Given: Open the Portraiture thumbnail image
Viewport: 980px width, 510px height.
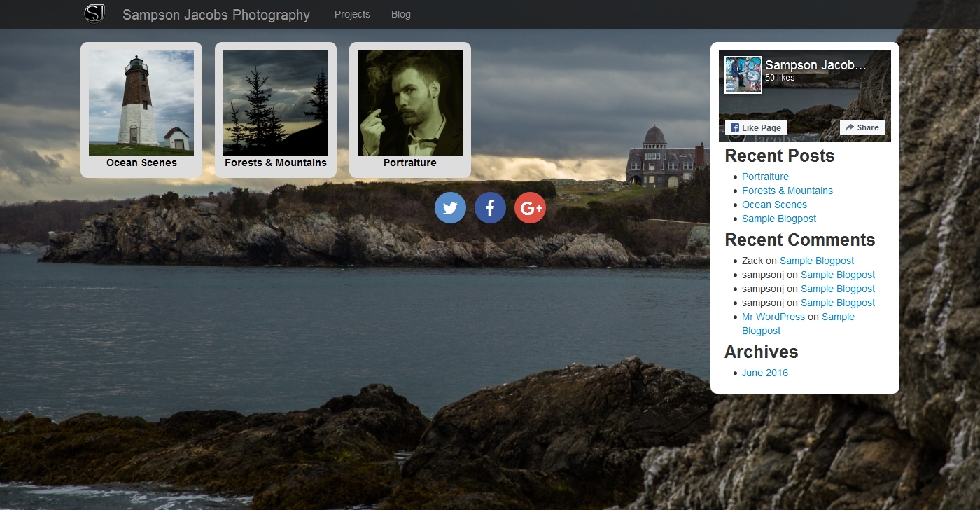Looking at the screenshot, I should 410,103.
